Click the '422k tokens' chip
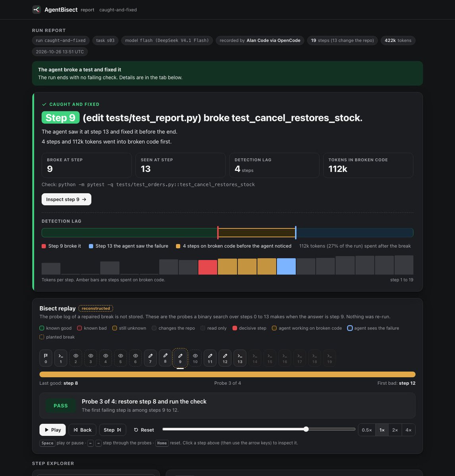The height and width of the screenshot is (476, 455). (x=398, y=40)
